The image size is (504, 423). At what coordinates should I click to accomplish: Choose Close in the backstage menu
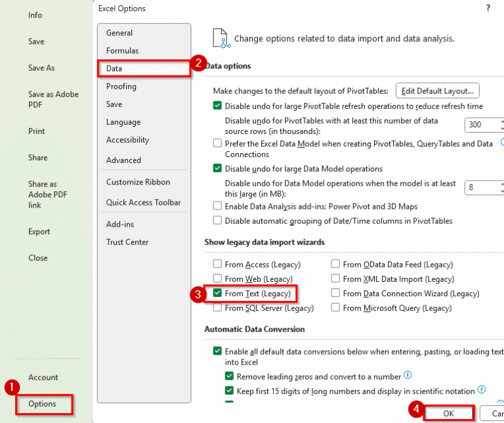point(37,258)
